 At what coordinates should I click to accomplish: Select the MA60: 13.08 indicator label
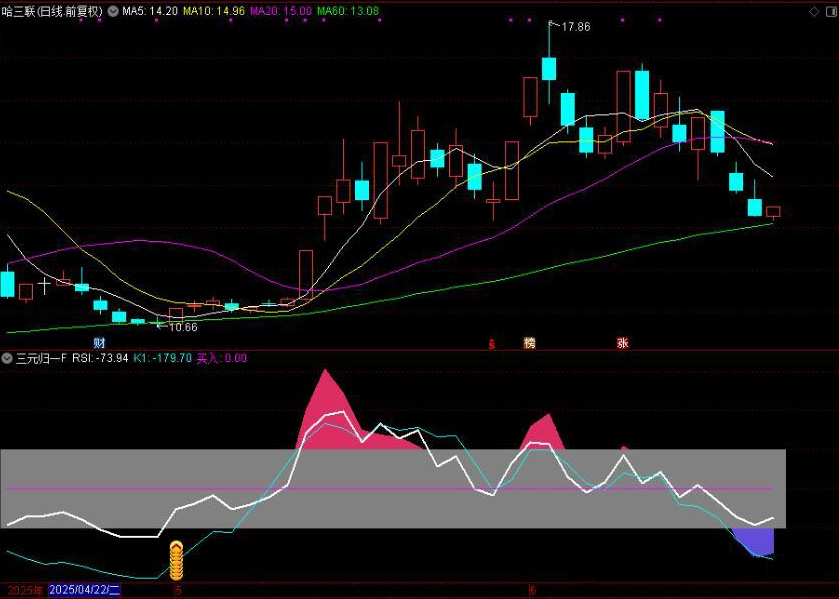(348, 10)
